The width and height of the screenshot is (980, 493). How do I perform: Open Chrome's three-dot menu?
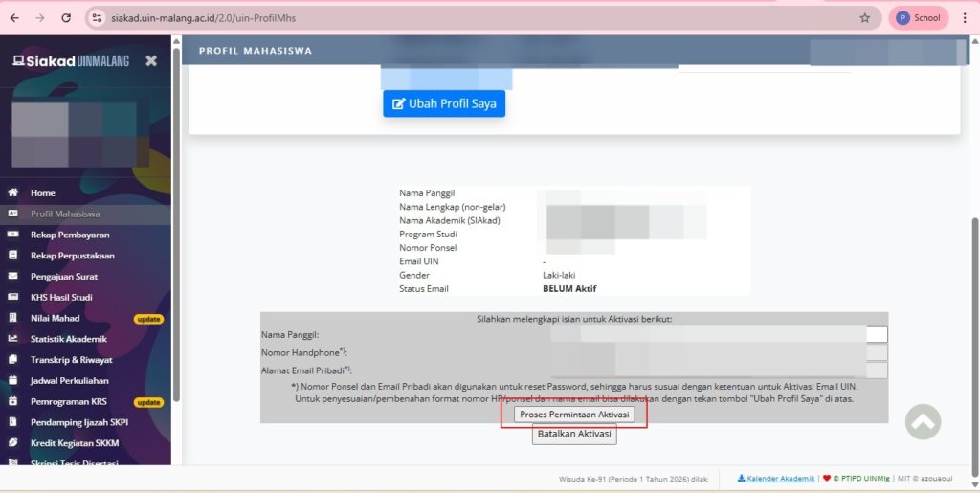tap(965, 17)
